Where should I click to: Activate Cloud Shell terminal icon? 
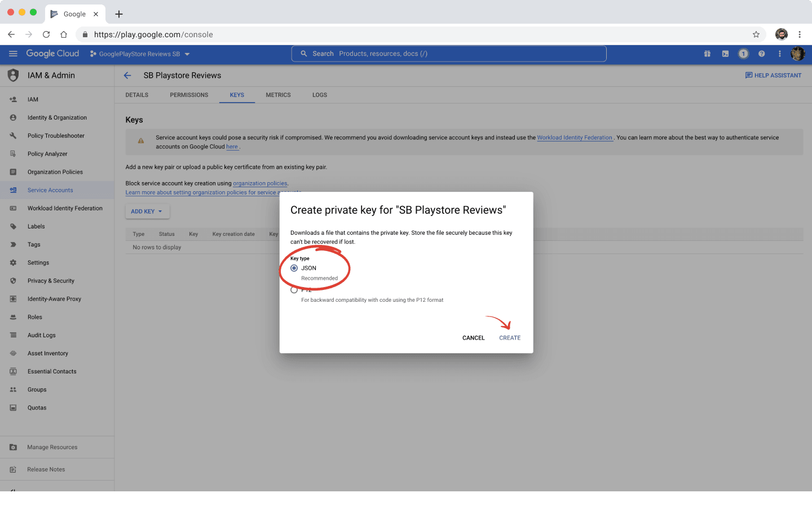(725, 54)
